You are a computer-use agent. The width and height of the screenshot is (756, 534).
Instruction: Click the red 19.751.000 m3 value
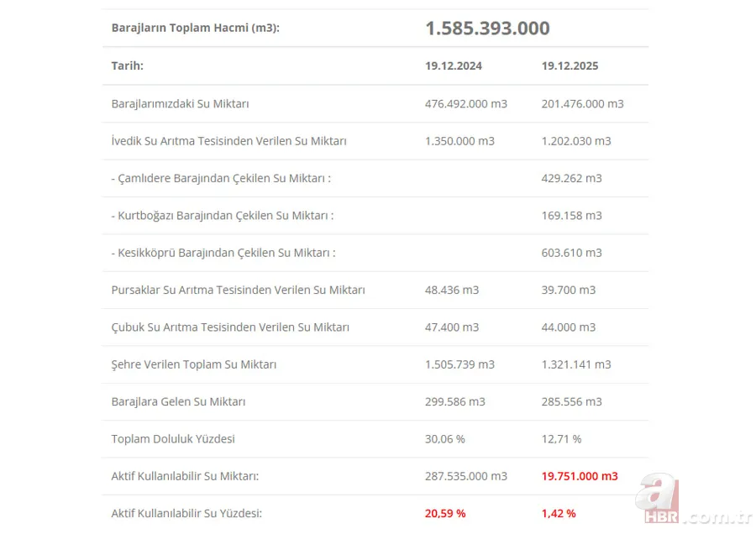pos(580,476)
